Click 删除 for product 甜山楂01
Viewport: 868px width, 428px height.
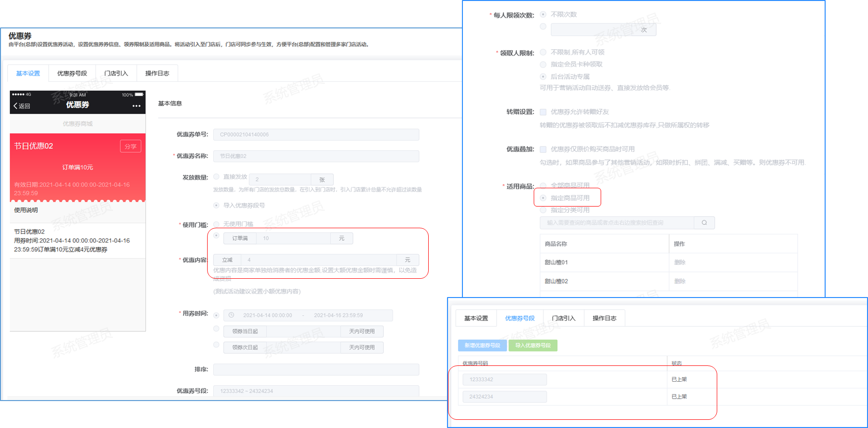click(680, 262)
